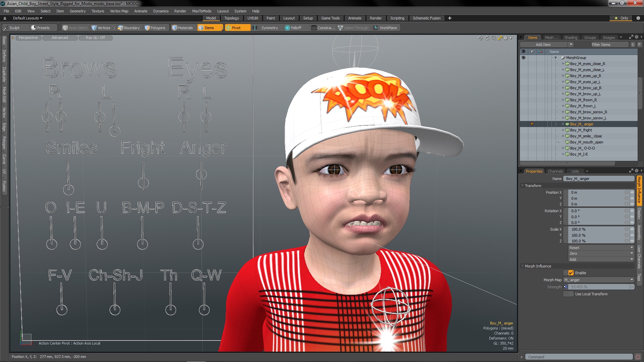Open the User Channels vertical tab
The height and width of the screenshot is (362, 644).
click(x=639, y=257)
